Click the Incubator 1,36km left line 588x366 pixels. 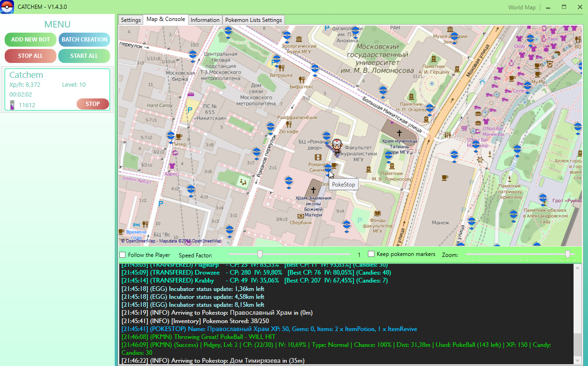[193, 289]
